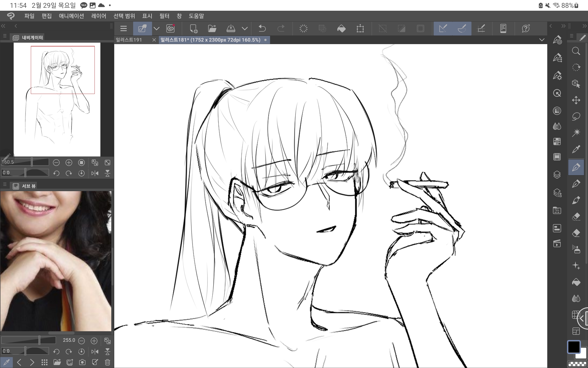Select the Eyedropper tool

coord(576,149)
